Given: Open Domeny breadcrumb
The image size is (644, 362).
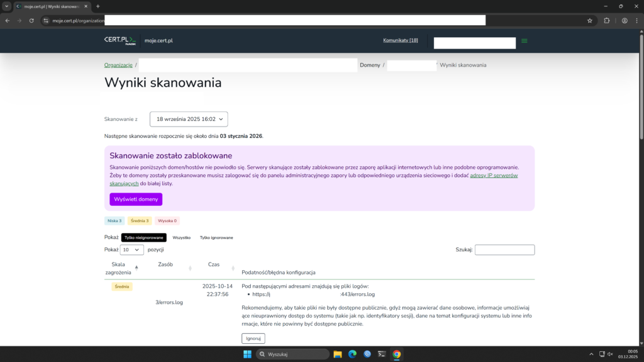Looking at the screenshot, I should coord(370,65).
